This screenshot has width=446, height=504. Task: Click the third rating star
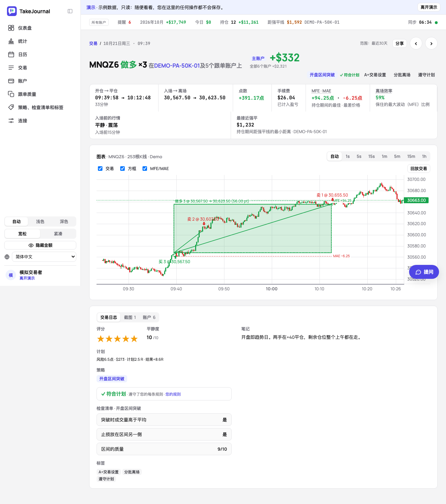[117, 339]
